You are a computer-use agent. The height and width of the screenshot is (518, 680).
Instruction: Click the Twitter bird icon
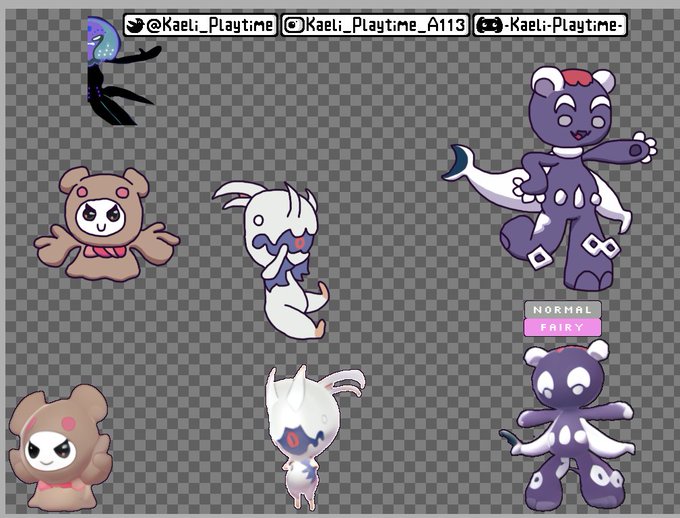(x=135, y=26)
